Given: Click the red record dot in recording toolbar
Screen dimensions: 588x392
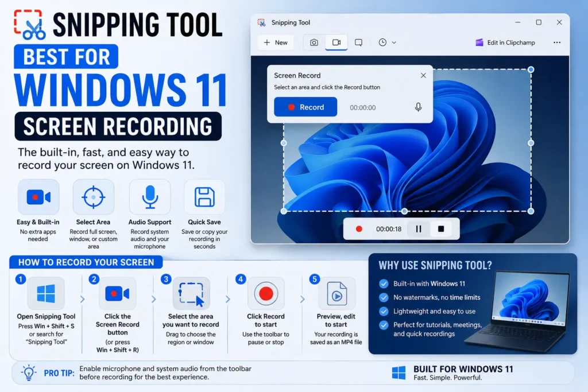Looking at the screenshot, I should (x=359, y=228).
